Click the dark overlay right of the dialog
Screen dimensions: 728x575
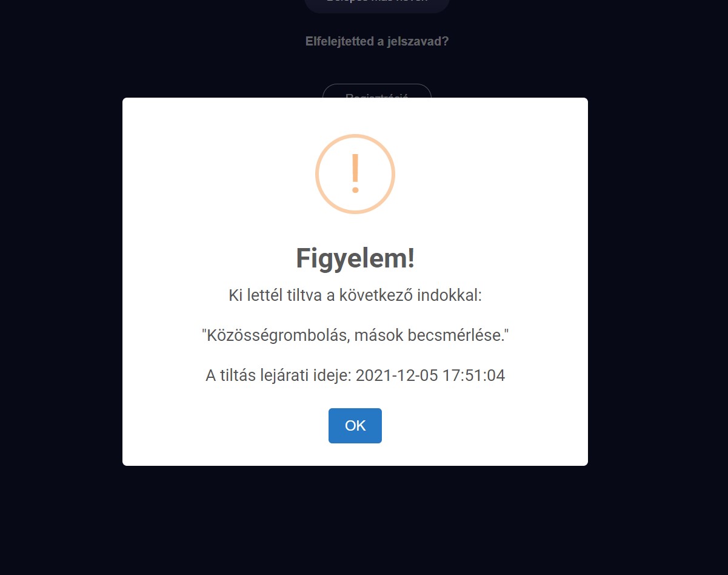[x=658, y=285]
